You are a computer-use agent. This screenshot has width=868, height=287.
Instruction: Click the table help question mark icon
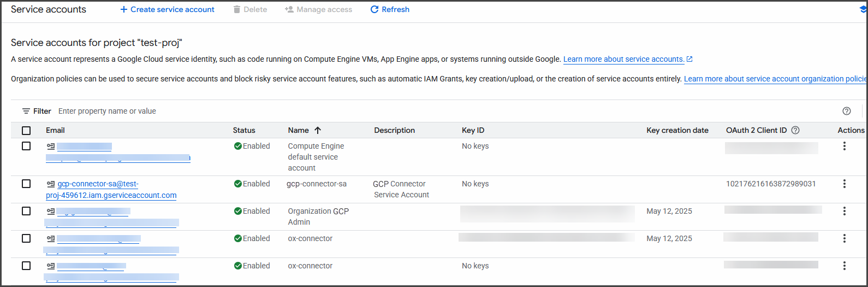point(846,111)
